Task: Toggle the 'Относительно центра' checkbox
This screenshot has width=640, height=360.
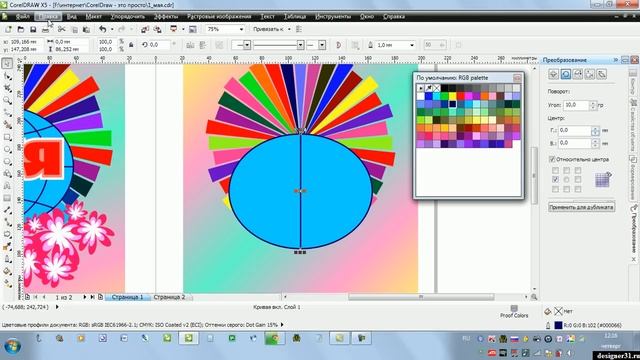Action: tap(552, 159)
